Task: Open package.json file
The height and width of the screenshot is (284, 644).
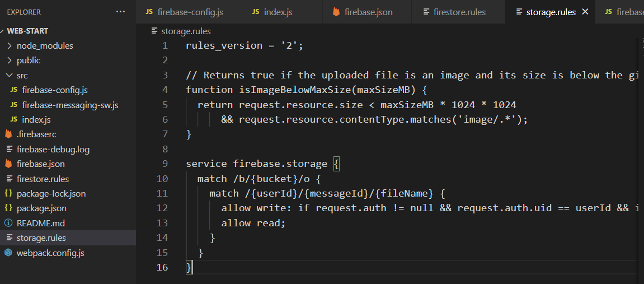Action: click(41, 208)
